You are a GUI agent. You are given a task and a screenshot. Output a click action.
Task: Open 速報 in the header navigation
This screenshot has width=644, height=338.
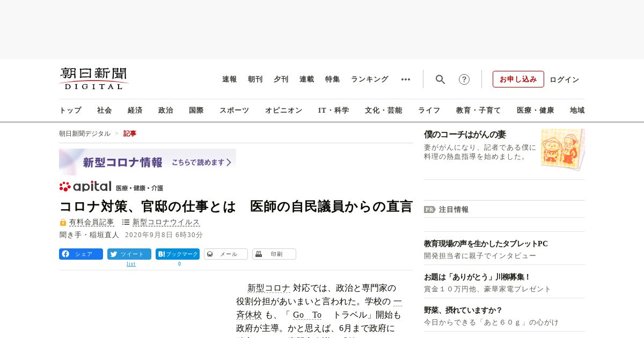tap(230, 79)
